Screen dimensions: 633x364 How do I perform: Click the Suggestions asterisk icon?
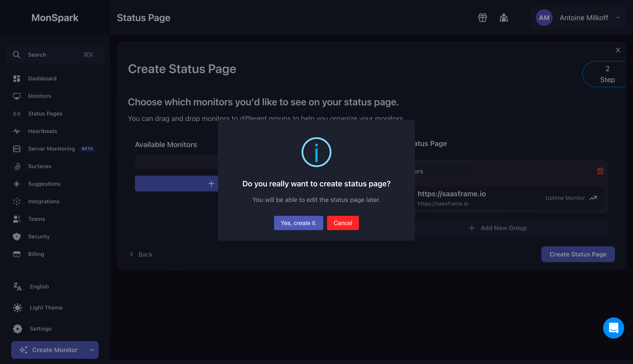[x=16, y=184]
